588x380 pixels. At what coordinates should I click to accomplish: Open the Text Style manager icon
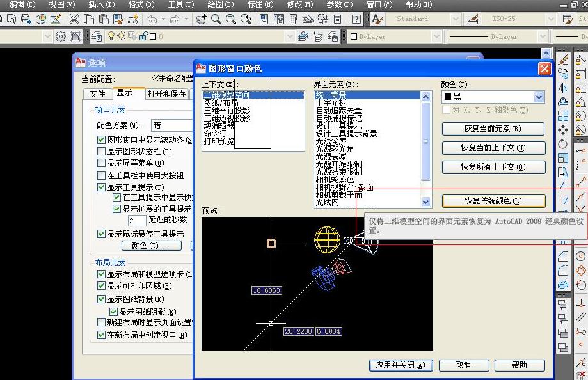click(x=377, y=19)
